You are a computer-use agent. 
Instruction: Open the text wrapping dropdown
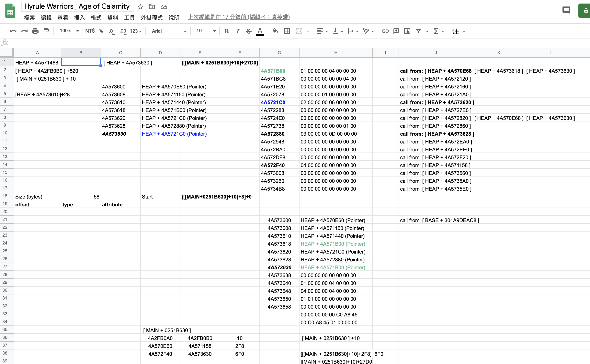point(353,31)
